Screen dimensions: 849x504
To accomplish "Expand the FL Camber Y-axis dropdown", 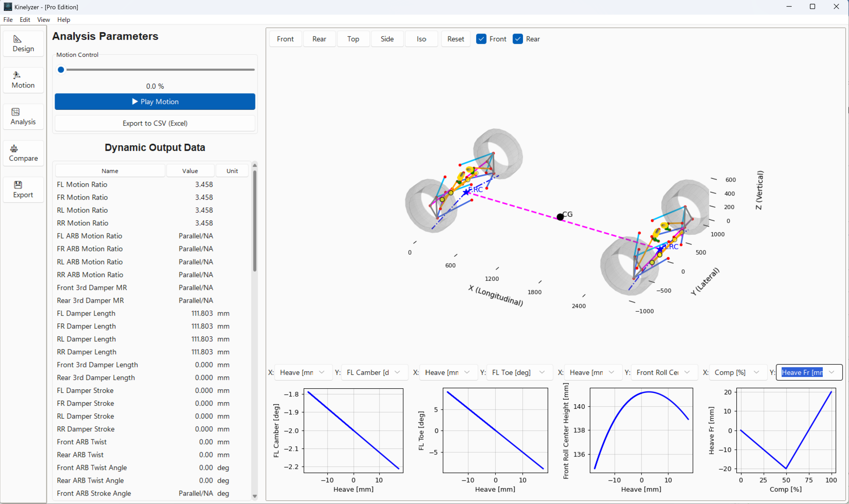I will tap(374, 373).
